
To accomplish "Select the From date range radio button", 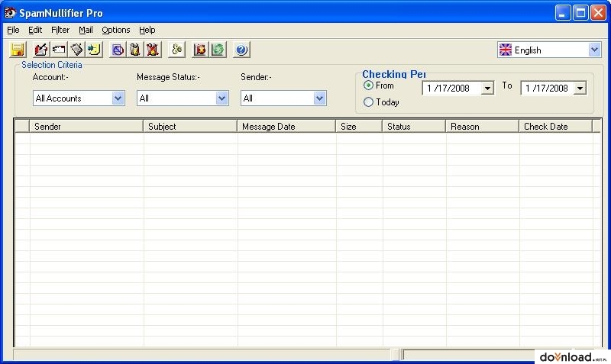I will click(x=368, y=85).
